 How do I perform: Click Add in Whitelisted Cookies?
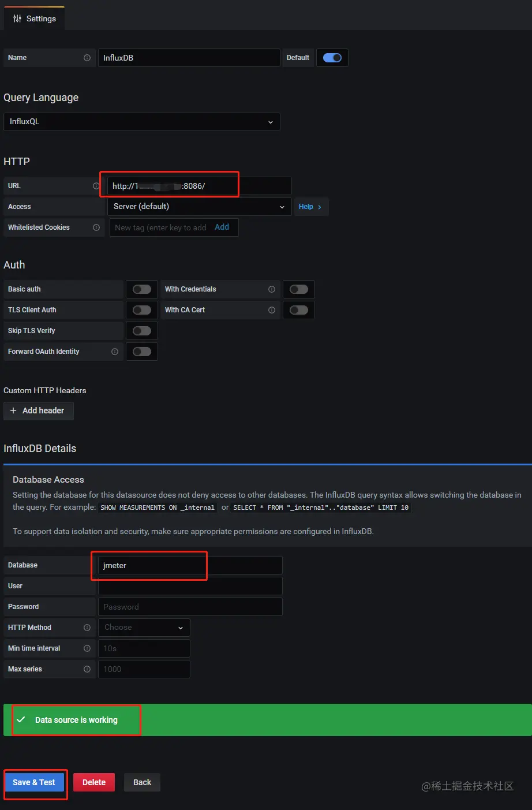coord(222,227)
